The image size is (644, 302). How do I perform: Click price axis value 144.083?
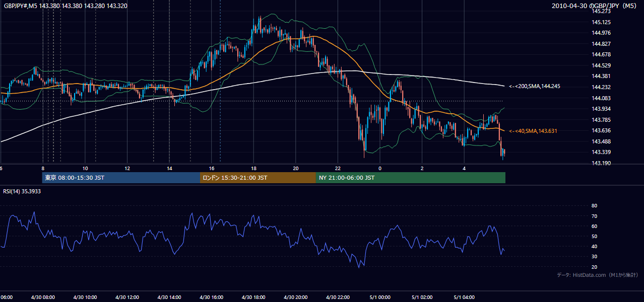(602, 98)
